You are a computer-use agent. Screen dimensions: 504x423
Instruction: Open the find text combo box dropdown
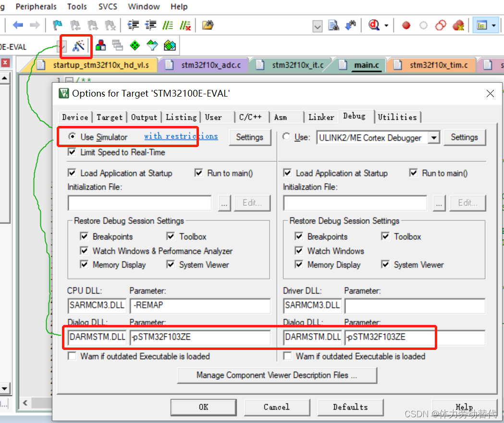[317, 26]
